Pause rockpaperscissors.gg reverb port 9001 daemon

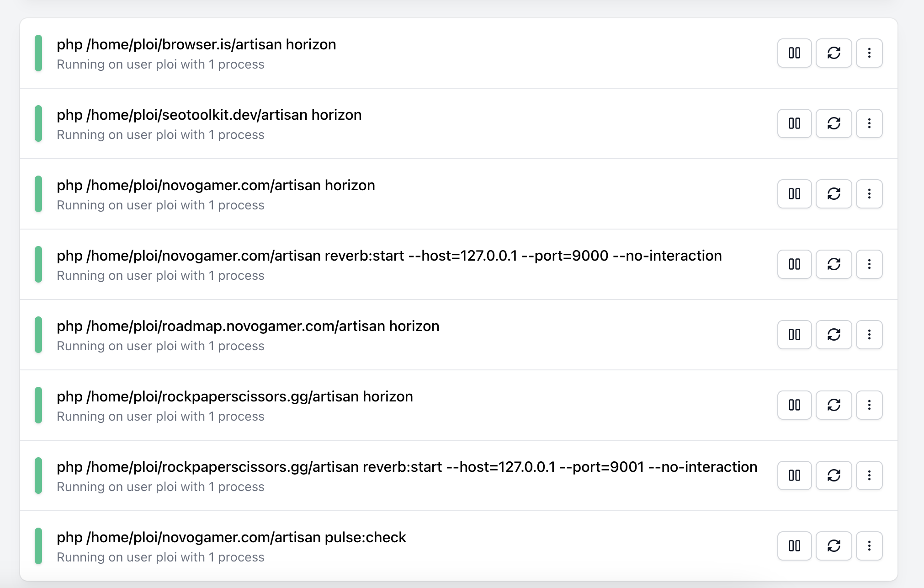794,476
